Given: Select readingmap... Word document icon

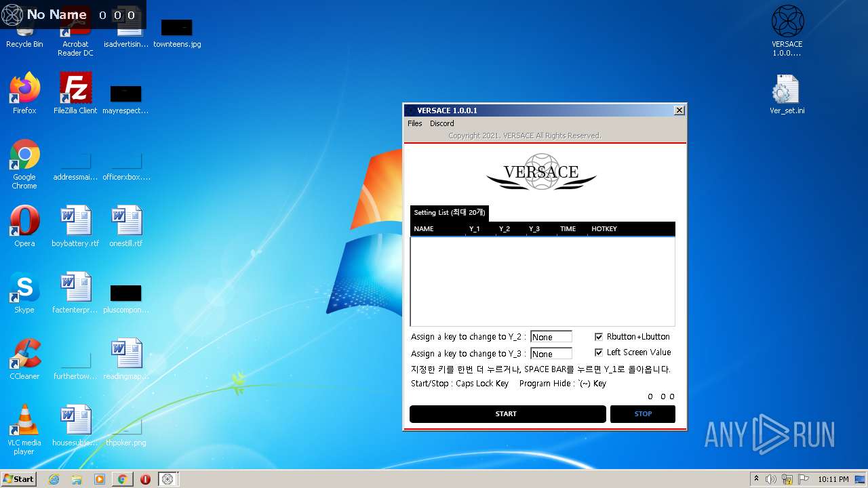Looking at the screenshot, I should [x=126, y=359].
